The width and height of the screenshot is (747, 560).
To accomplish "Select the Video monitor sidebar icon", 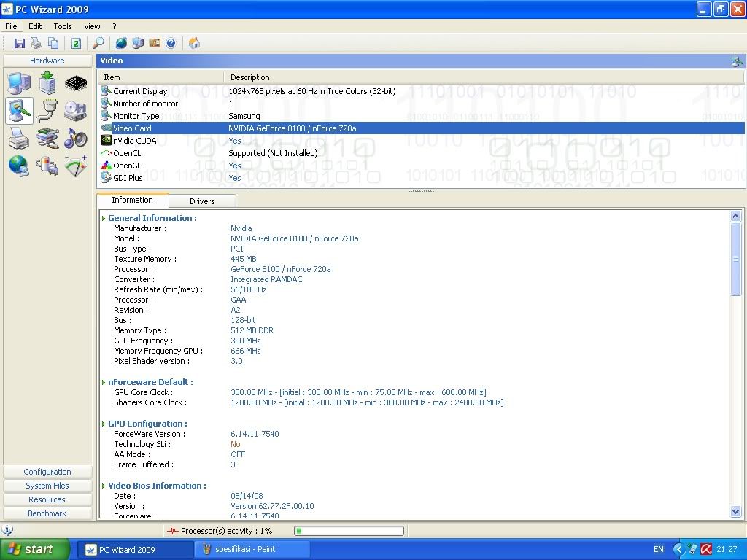I will pos(20,111).
